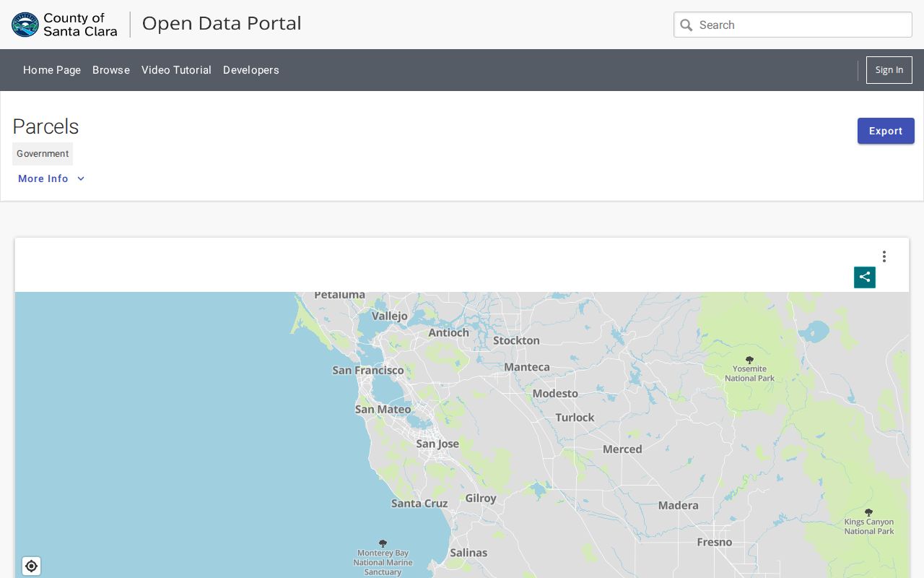Image resolution: width=924 pixels, height=578 pixels.
Task: Click the Salinas label on map
Action: click(x=468, y=553)
